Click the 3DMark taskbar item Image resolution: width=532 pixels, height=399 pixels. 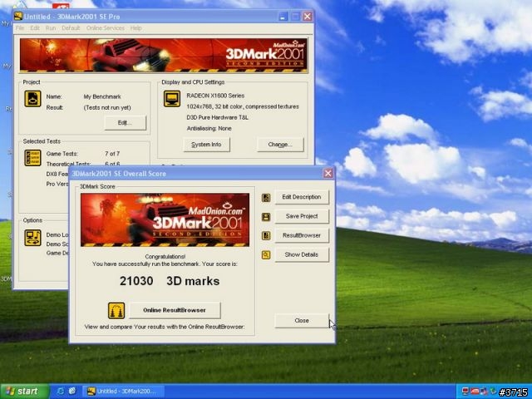click(x=123, y=392)
